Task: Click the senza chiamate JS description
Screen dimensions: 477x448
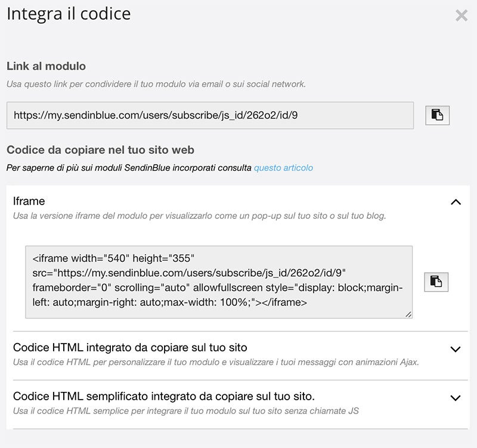Action: (186, 411)
